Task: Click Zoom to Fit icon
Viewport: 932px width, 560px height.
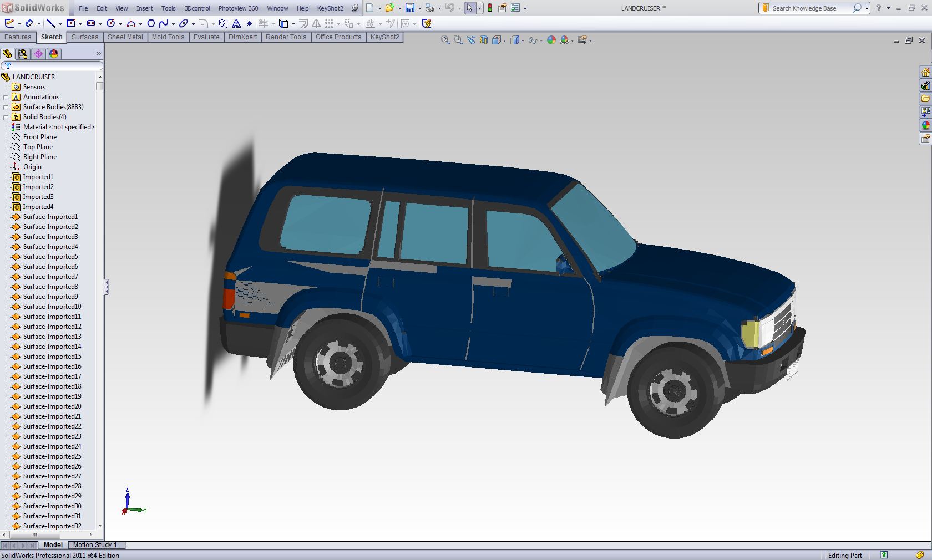Action: [x=445, y=40]
